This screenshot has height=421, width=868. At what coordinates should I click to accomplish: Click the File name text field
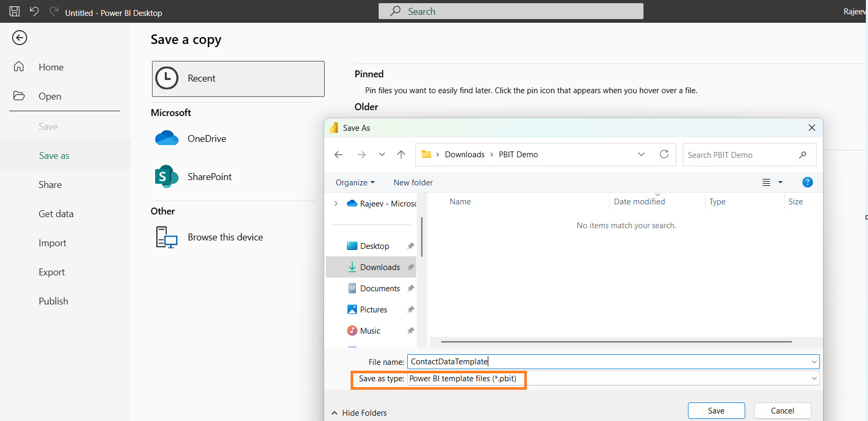(609, 362)
